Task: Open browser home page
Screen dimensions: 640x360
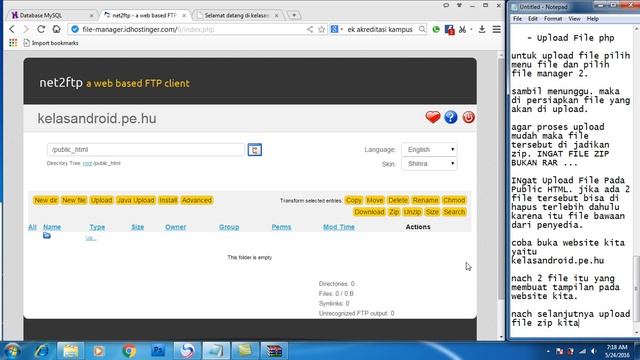Action: coord(56,29)
